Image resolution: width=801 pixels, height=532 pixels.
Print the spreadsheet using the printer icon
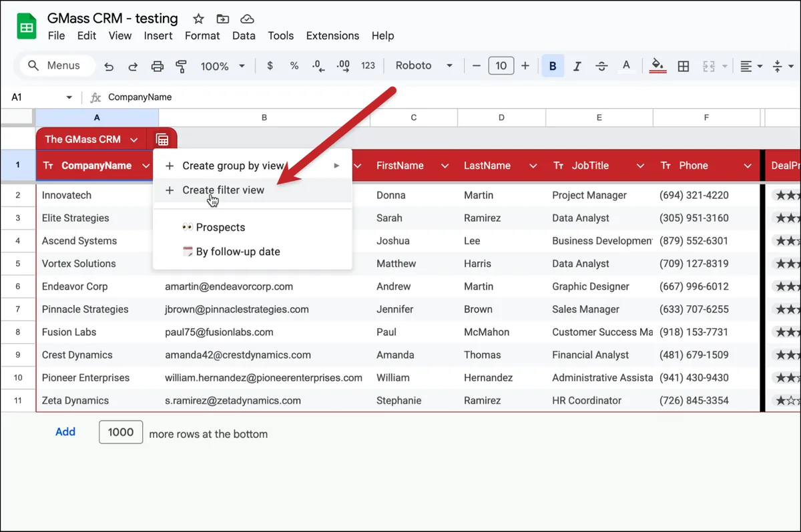click(158, 66)
